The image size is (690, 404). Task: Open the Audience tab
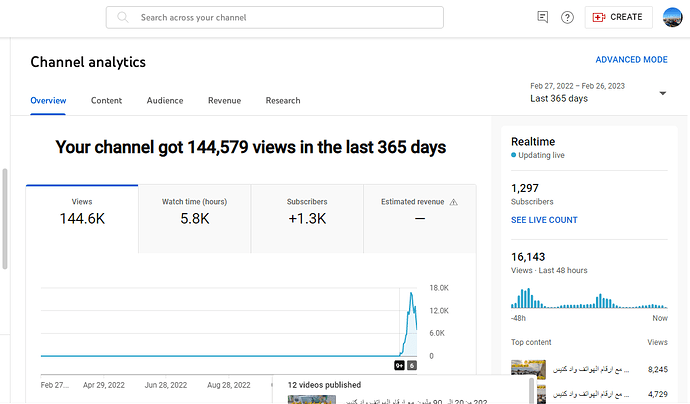(x=165, y=100)
